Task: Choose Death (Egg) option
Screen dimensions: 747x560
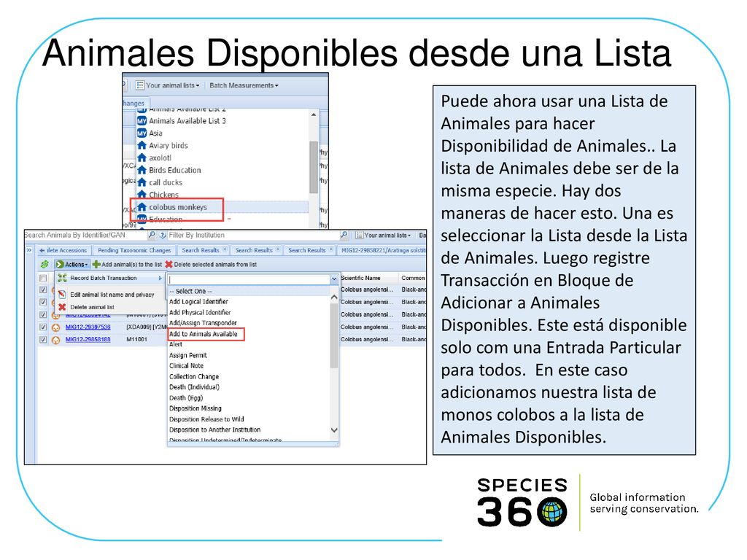Action: 186,398
